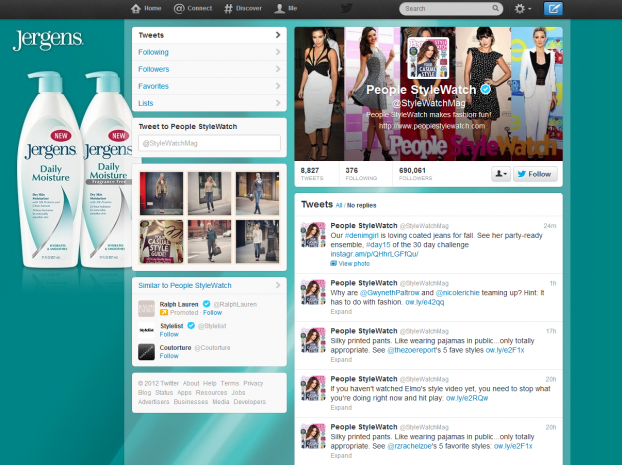Open the Privacy footer link
Image resolution: width=622 pixels, height=465 pixels.
253,383
